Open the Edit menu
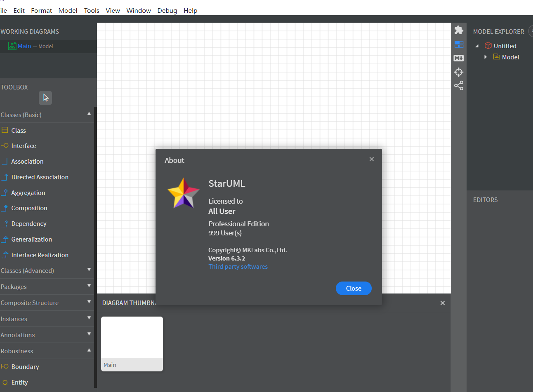The image size is (533, 392). tap(19, 10)
